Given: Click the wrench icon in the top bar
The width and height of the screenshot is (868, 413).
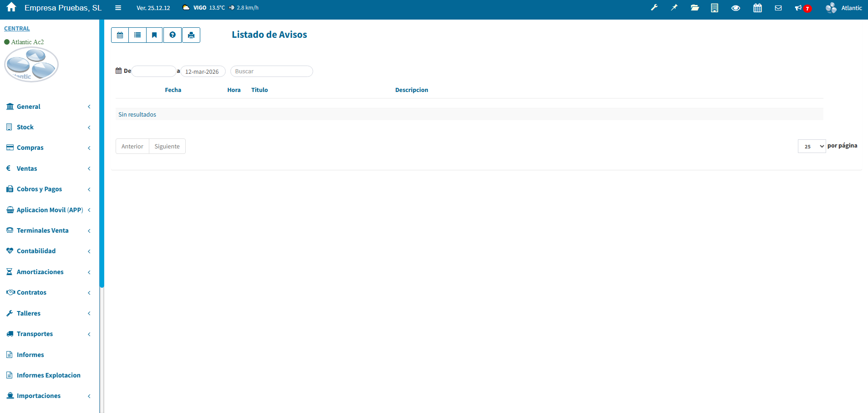Looking at the screenshot, I should [654, 8].
